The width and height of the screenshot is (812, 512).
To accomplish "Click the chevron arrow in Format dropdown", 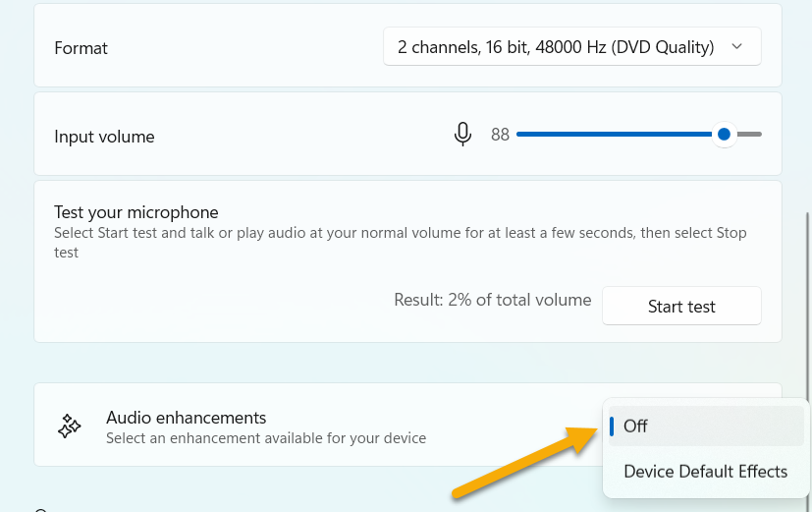I will tap(738, 47).
